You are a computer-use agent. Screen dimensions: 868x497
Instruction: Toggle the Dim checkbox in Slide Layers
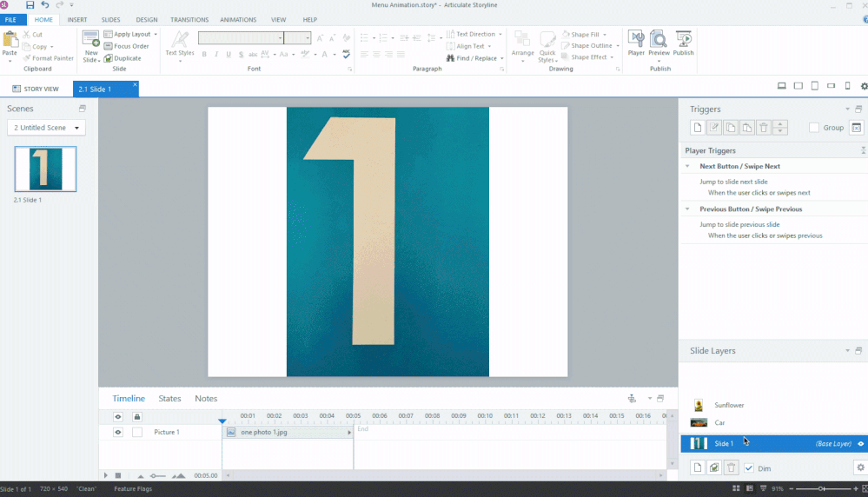click(x=749, y=468)
